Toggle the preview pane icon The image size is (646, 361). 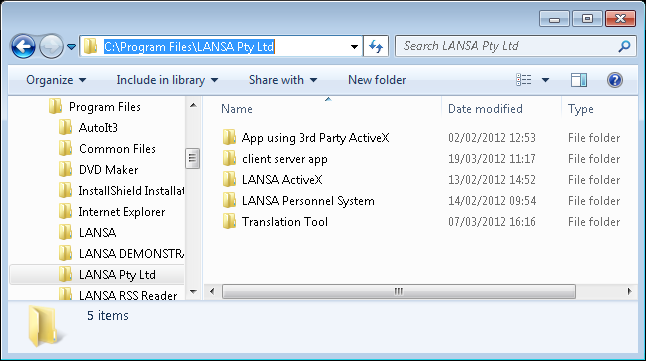click(579, 80)
